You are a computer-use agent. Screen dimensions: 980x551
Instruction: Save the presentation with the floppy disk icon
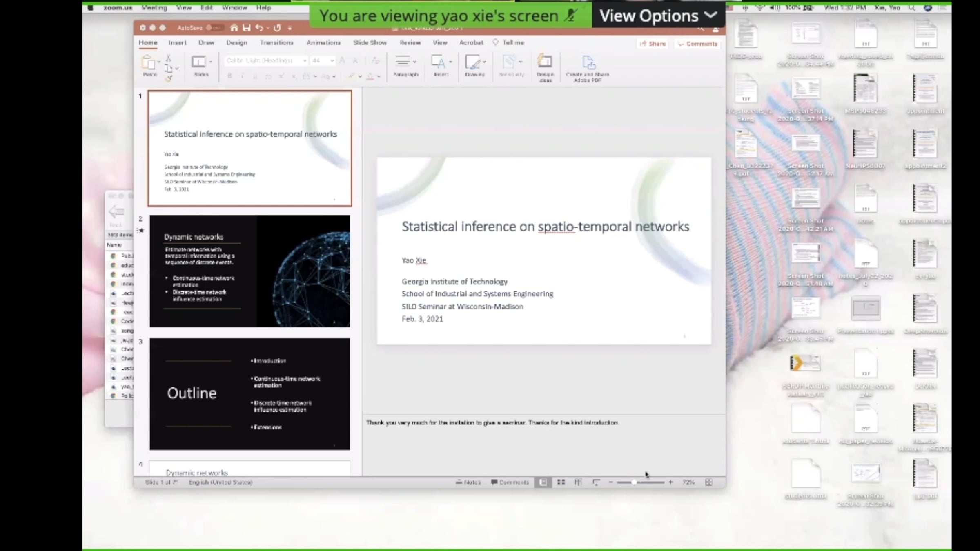(x=246, y=28)
